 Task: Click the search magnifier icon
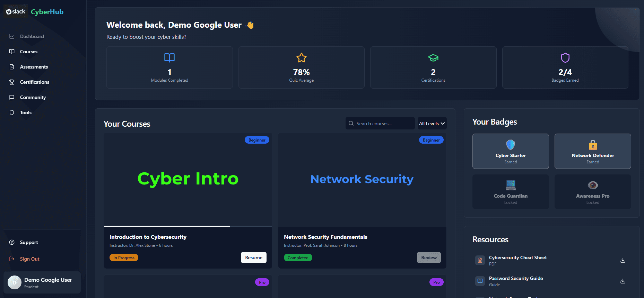click(351, 124)
